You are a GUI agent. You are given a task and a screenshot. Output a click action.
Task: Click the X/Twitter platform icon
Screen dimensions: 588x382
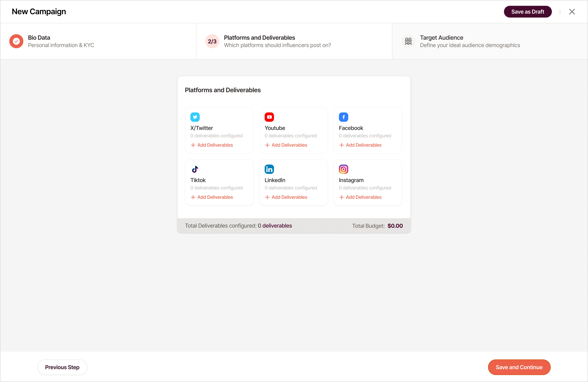[195, 117]
